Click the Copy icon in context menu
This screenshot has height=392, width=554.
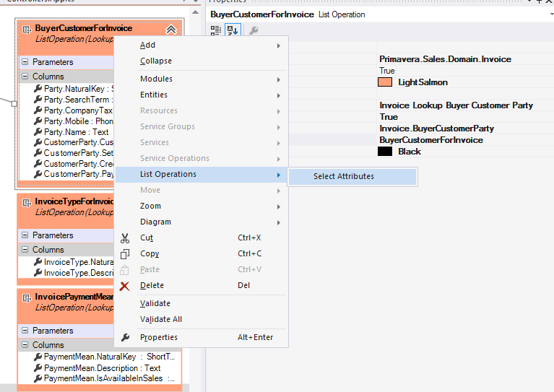125,254
